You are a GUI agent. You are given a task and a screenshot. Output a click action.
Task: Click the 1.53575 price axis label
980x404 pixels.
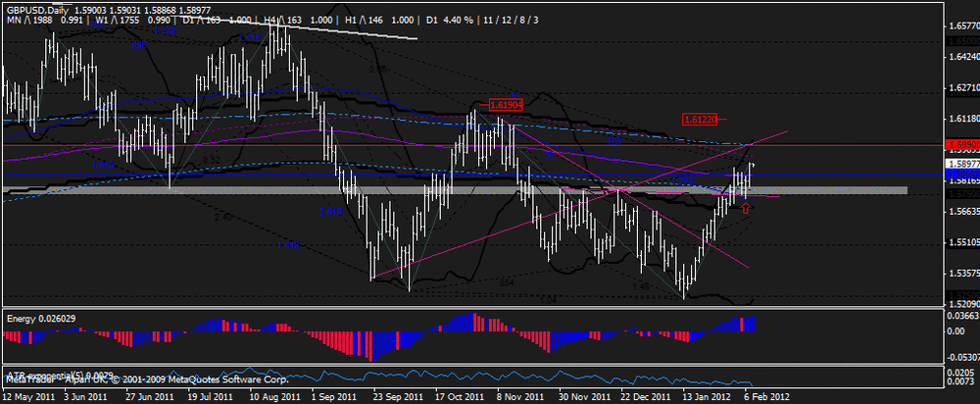[965, 273]
